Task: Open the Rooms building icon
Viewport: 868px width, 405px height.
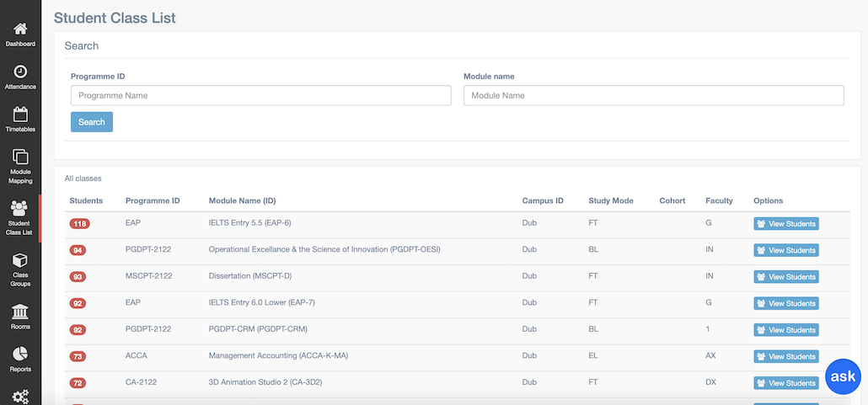Action: [x=20, y=312]
